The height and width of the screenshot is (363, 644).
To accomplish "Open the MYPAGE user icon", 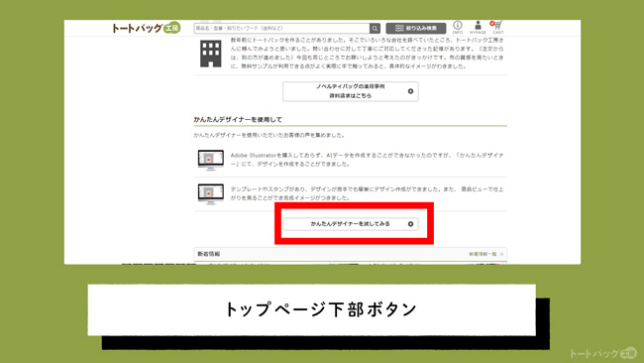I will click(478, 27).
